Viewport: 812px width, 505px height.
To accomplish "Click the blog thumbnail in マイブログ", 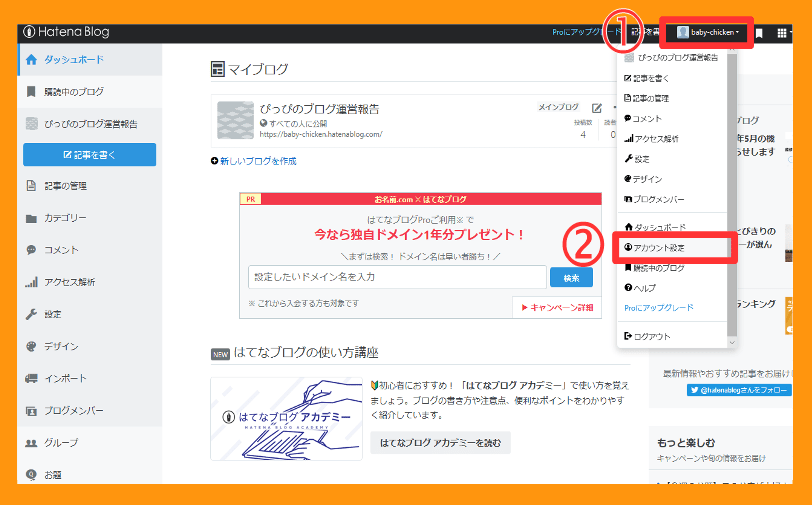I will (235, 120).
